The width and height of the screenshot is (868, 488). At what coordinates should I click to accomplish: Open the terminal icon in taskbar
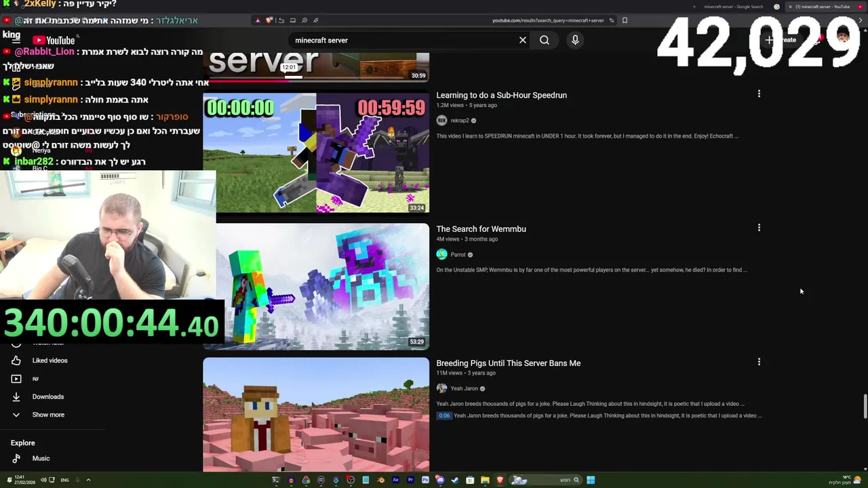[x=276, y=480]
